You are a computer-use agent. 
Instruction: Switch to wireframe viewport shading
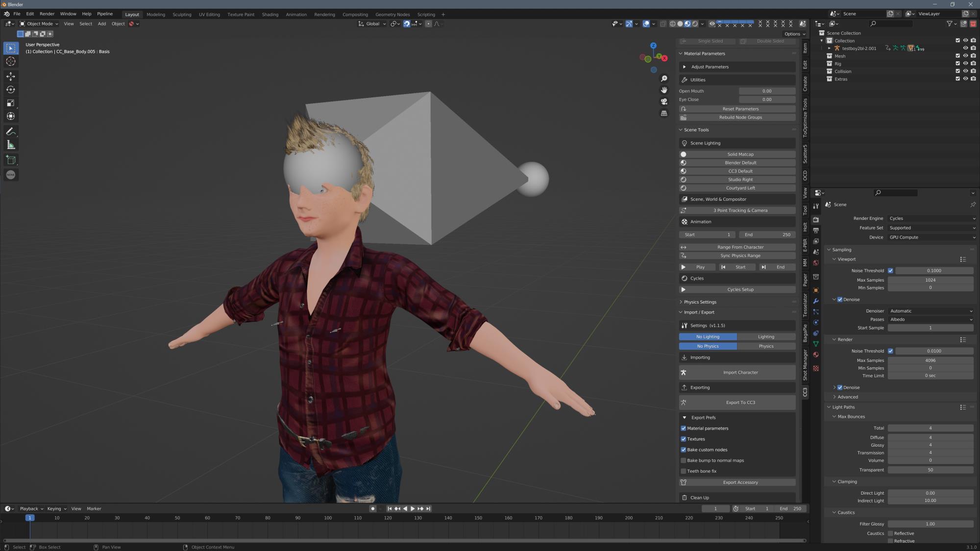pos(673,24)
